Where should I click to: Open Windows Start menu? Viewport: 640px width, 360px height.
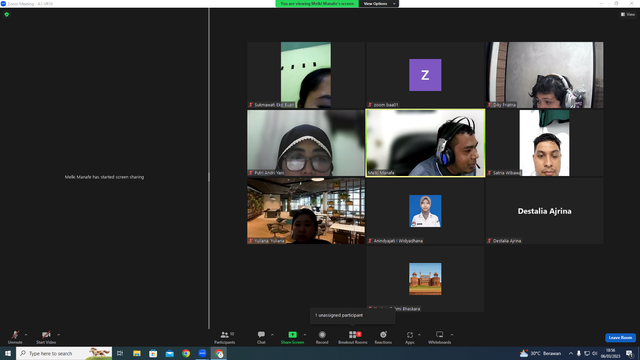pos(8,353)
